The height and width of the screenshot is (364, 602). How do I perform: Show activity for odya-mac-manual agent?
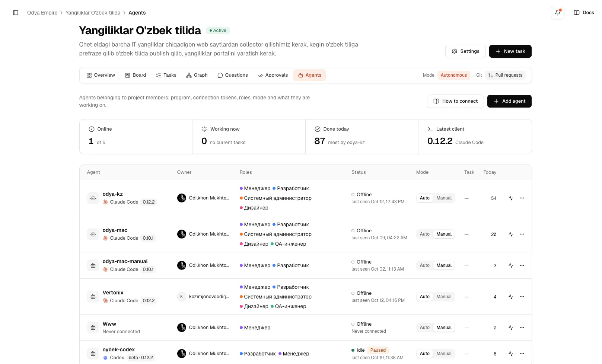point(511,265)
